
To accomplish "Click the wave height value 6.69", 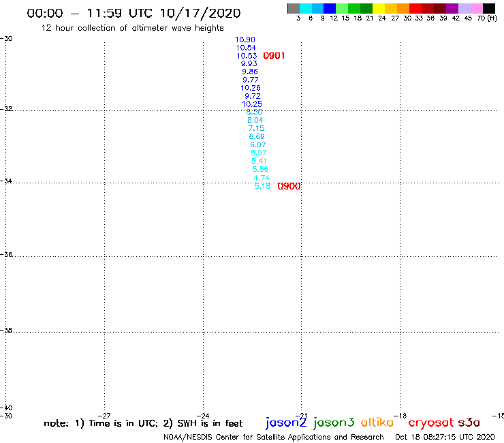I will click(x=257, y=136).
